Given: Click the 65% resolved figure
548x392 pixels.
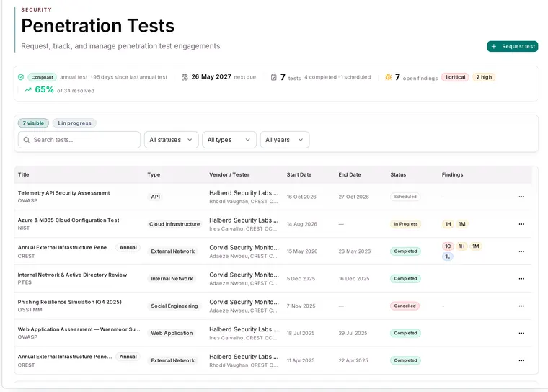Looking at the screenshot, I should [x=45, y=90].
